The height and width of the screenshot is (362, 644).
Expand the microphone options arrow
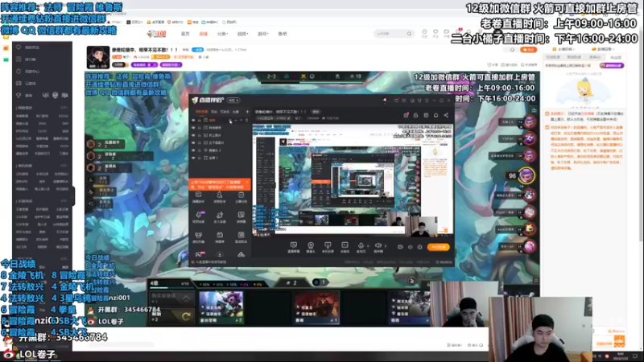pyautogui.click(x=368, y=246)
